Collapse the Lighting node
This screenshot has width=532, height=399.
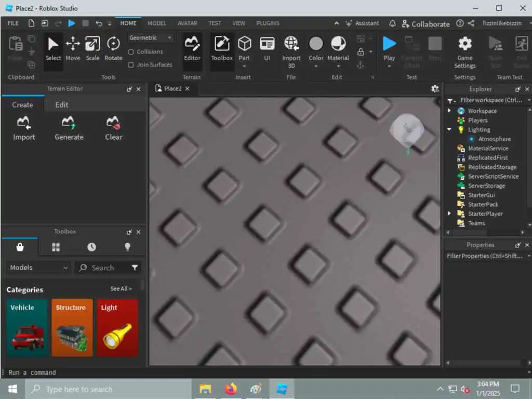(x=449, y=129)
